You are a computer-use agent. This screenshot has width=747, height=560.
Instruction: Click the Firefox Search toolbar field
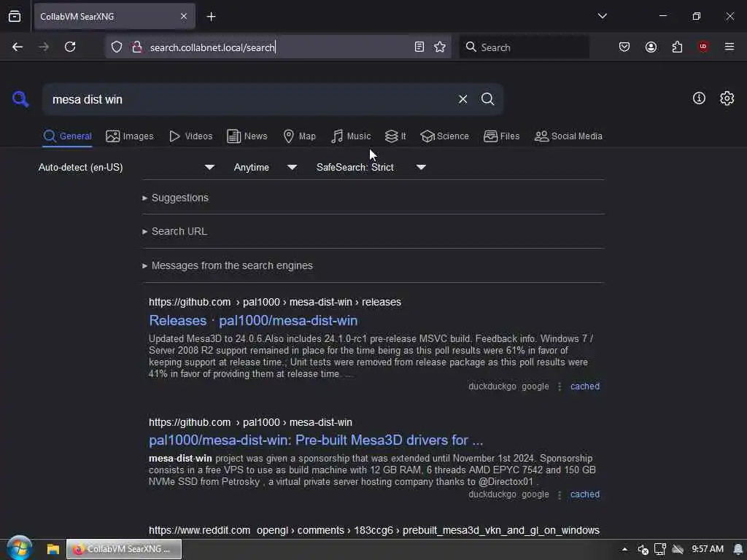coord(524,47)
